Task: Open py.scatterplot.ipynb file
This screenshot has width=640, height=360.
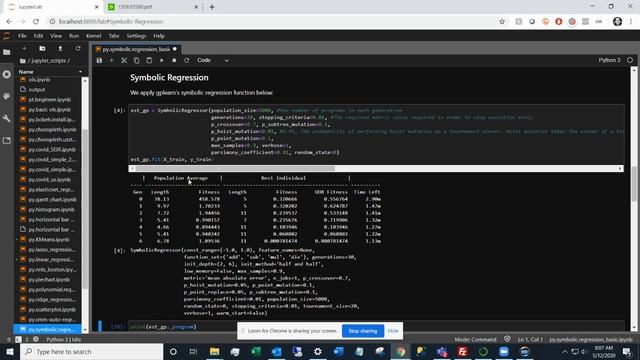Action: pyautogui.click(x=52, y=309)
